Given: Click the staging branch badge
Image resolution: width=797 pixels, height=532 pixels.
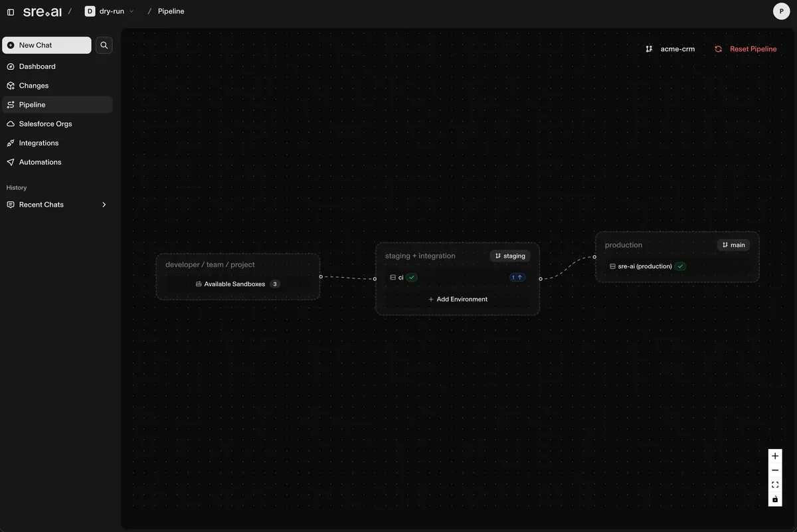Looking at the screenshot, I should tap(510, 256).
